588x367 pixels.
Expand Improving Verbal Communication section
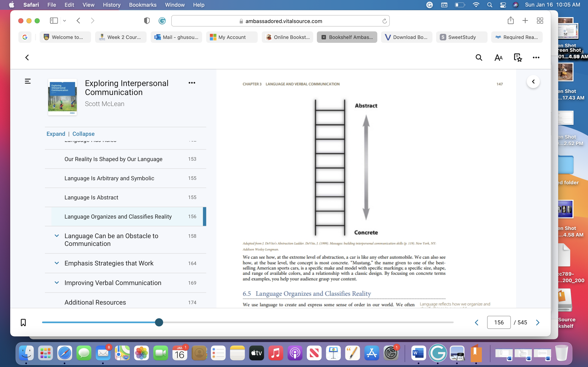coord(57,283)
